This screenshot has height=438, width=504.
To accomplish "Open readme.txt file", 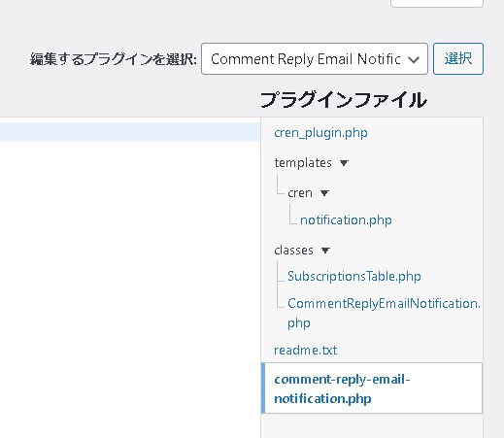I will 306,351.
